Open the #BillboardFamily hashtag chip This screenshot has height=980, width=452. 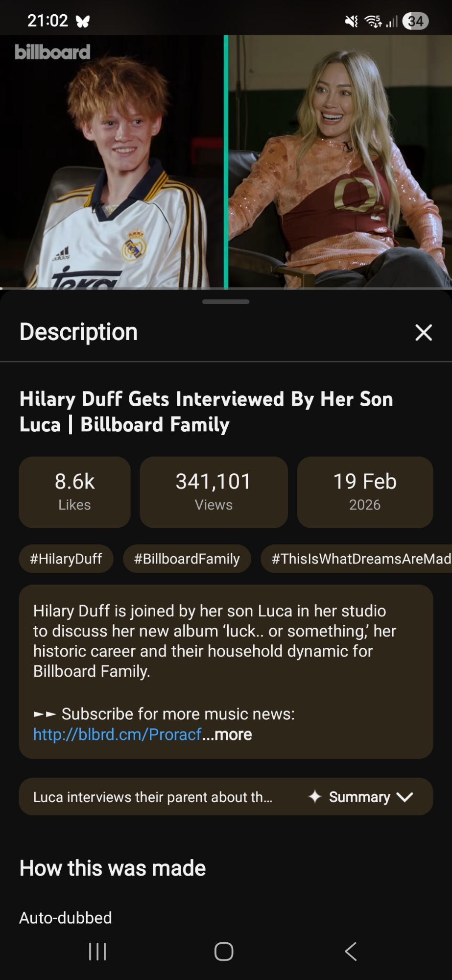point(187,559)
